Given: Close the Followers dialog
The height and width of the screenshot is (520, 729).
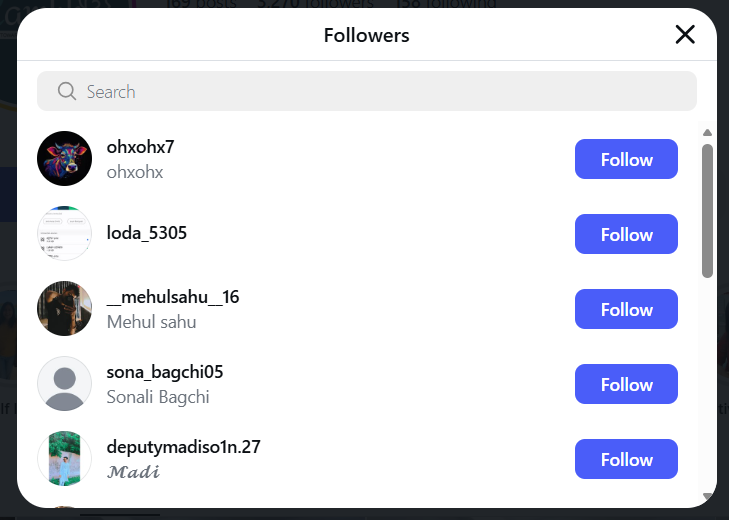Looking at the screenshot, I should point(685,35).
